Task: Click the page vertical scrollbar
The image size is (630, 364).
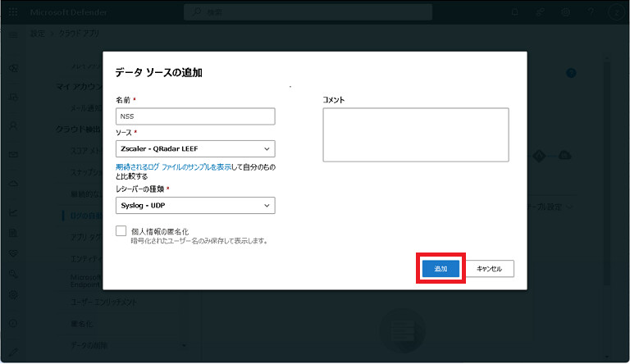Action: coord(607,173)
